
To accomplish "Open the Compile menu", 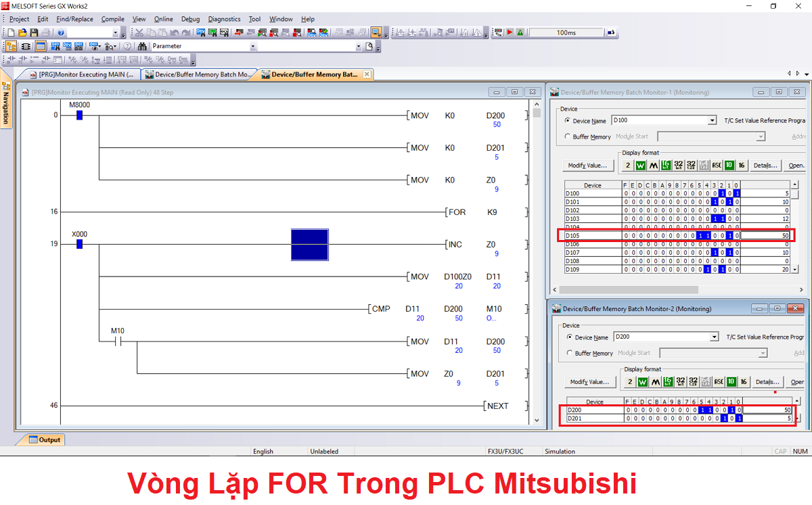I will point(113,19).
